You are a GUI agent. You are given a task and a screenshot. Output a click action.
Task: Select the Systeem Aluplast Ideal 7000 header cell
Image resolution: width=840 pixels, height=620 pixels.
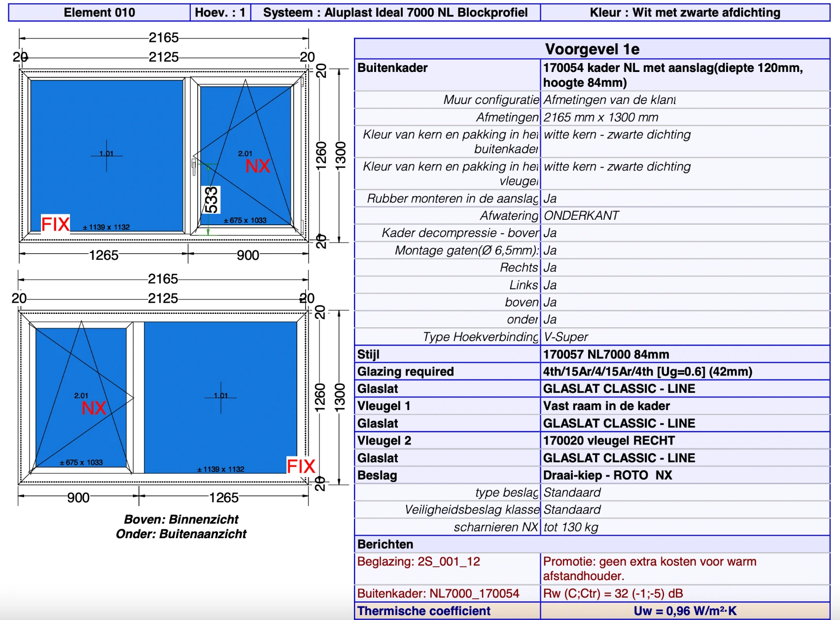(x=395, y=12)
